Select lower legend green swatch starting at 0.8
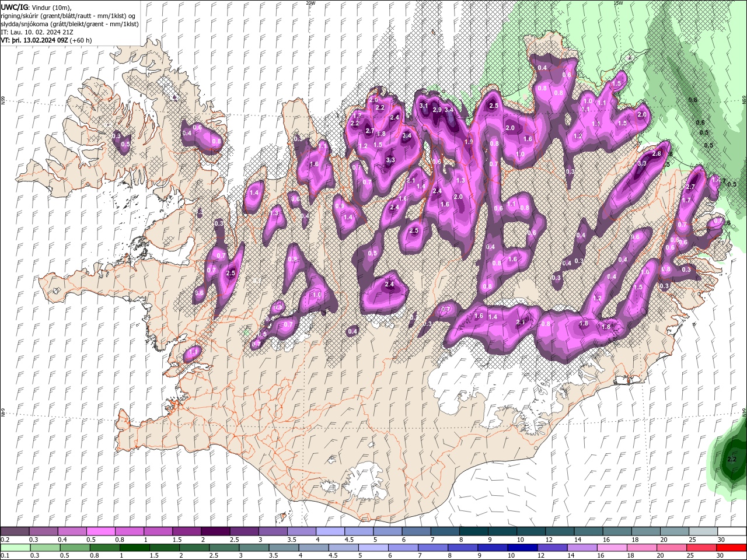The image size is (747, 560). pyautogui.click(x=104, y=548)
